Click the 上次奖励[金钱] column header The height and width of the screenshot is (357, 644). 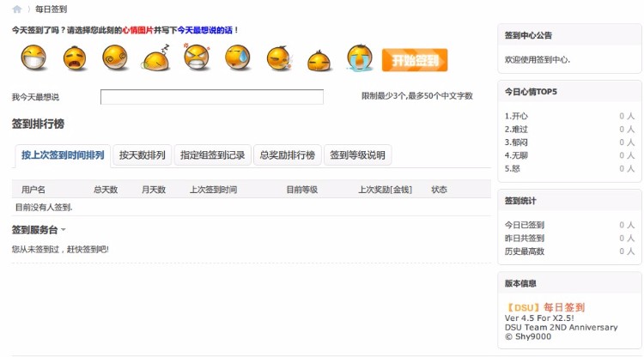[385, 190]
